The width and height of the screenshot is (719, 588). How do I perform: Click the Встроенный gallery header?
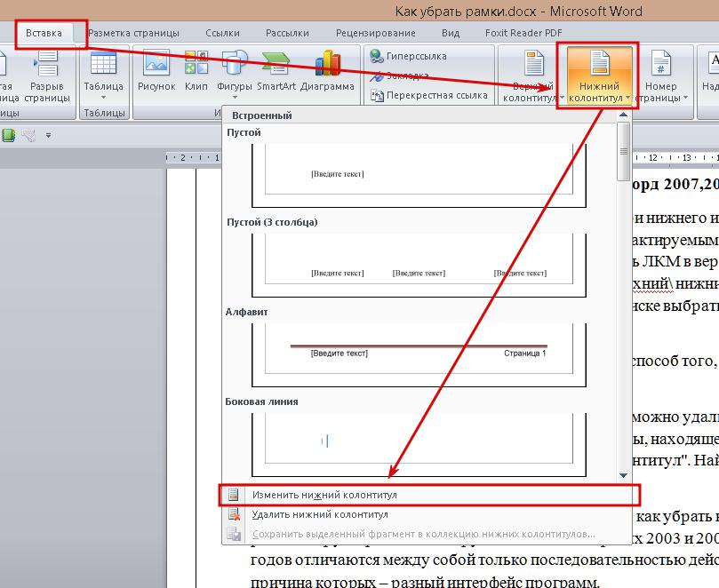262,115
